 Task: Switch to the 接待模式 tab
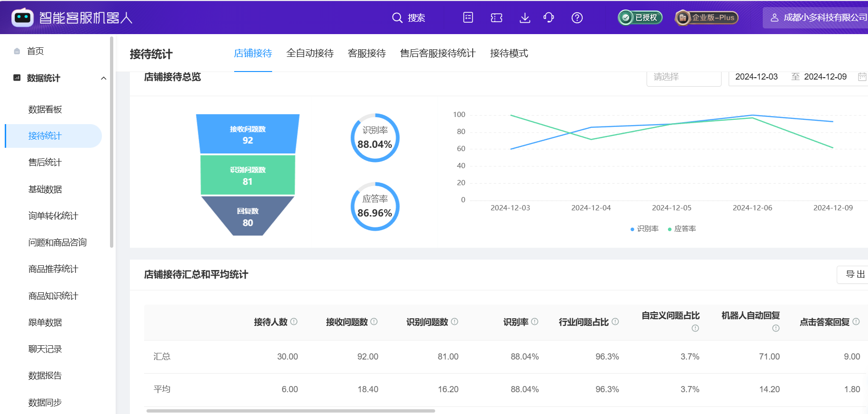[509, 53]
